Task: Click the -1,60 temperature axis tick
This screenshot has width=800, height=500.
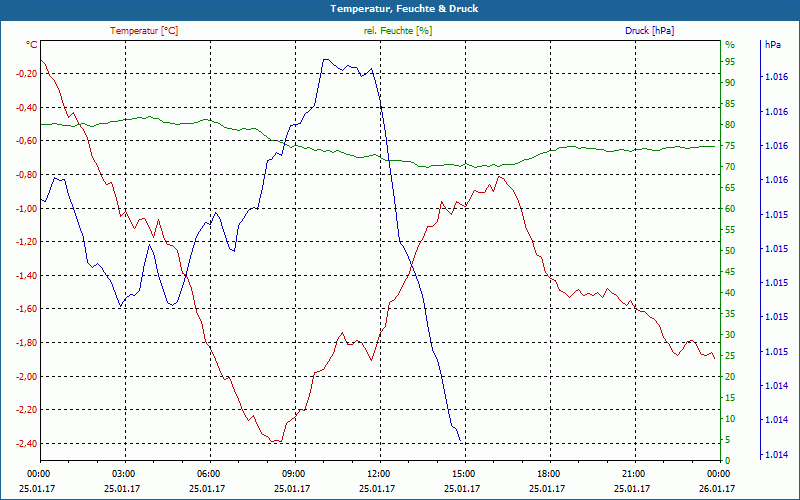Action: (x=27, y=309)
